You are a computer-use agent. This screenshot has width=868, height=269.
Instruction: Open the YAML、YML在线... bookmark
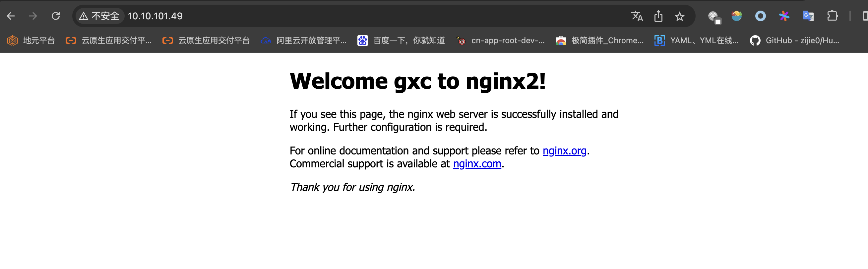coord(697,41)
